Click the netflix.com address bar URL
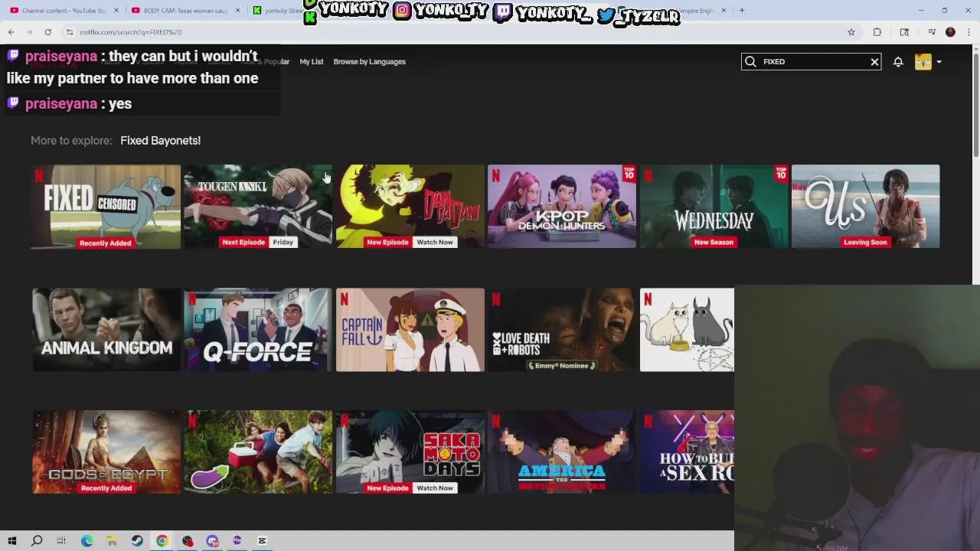The width and height of the screenshot is (980, 551). [x=130, y=32]
